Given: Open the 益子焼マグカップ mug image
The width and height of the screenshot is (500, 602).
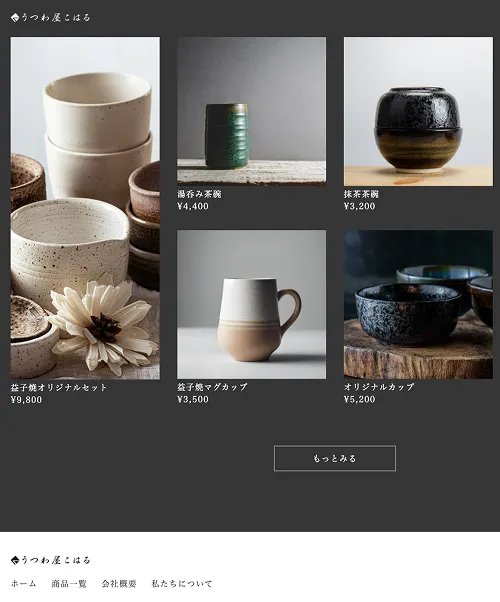Looking at the screenshot, I should 252,304.
